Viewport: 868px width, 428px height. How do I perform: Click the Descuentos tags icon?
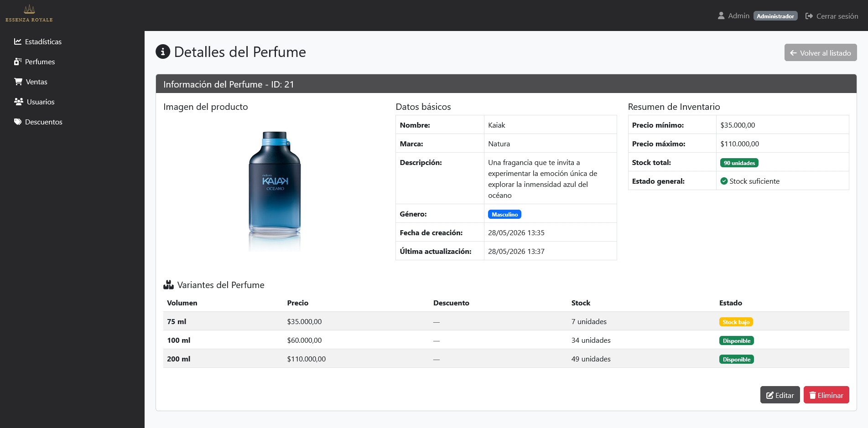(x=18, y=122)
